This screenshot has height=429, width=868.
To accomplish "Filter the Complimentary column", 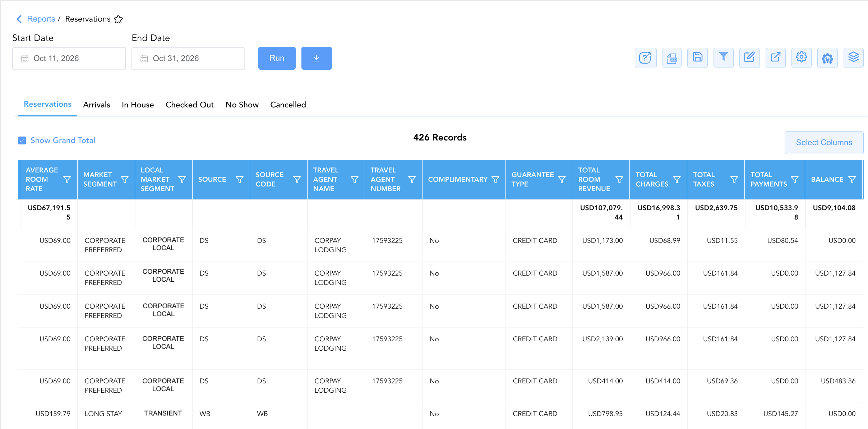I will pos(495,179).
